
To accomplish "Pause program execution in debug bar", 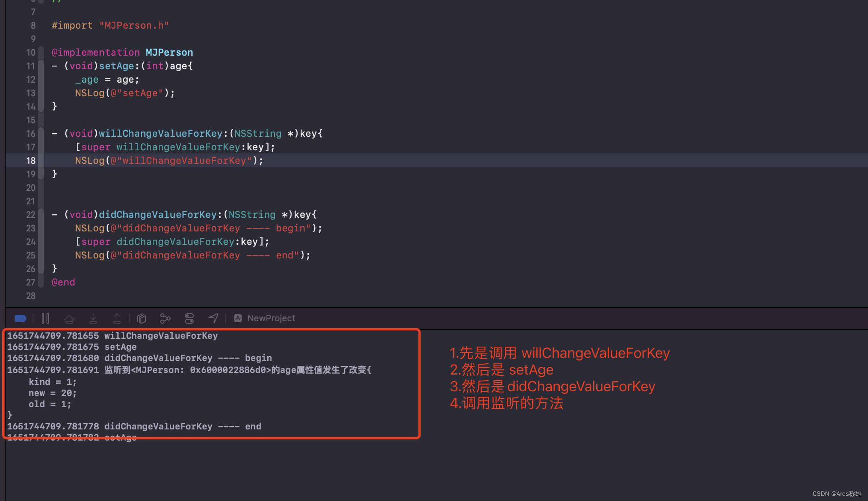I will click(x=45, y=318).
